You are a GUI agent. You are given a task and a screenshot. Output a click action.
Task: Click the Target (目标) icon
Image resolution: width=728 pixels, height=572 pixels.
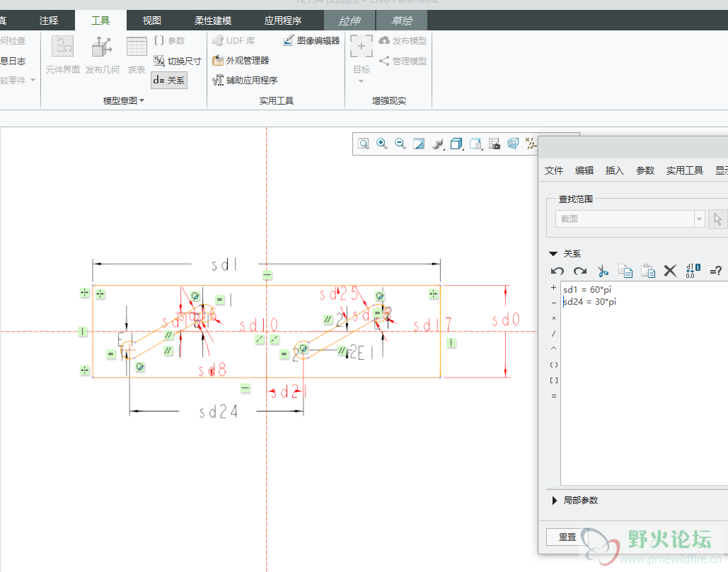tap(362, 47)
